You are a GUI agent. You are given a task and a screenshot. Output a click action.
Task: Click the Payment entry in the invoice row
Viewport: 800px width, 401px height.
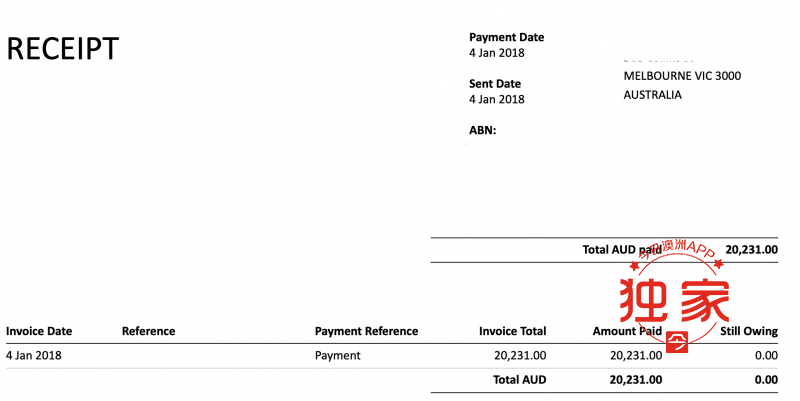tap(337, 356)
